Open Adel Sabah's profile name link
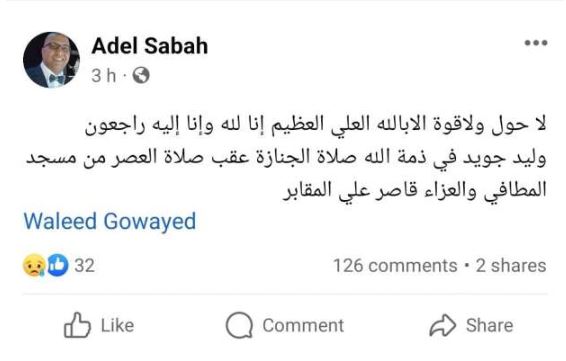This screenshot has height=361, width=566. pyautogui.click(x=150, y=46)
